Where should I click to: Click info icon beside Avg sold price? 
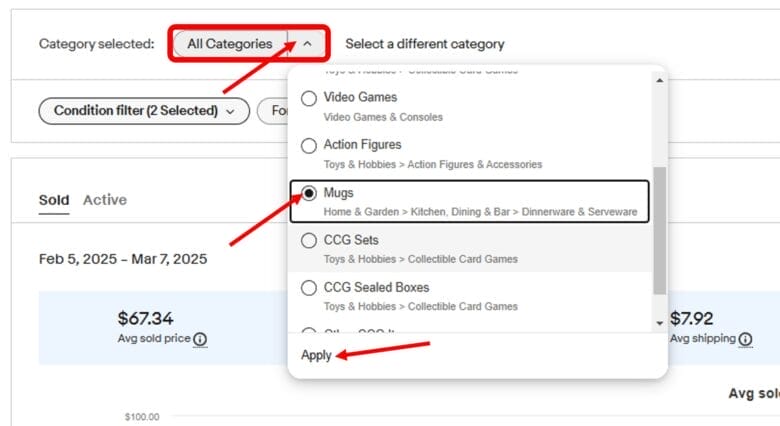(x=200, y=340)
